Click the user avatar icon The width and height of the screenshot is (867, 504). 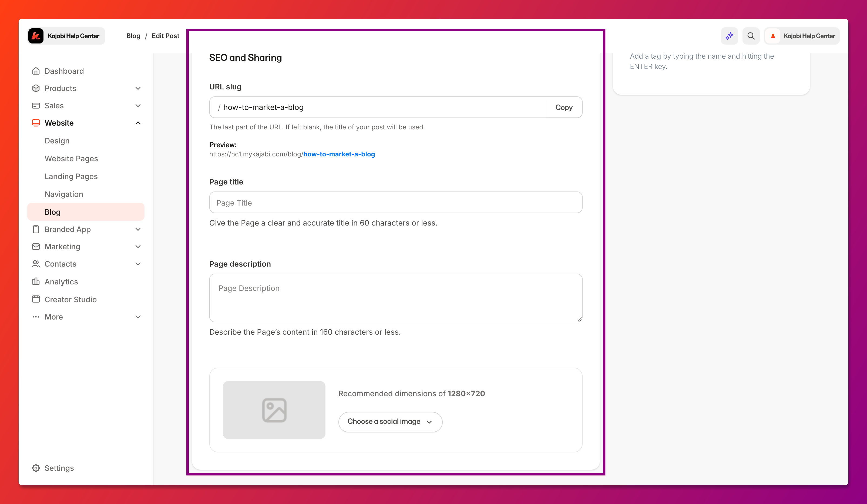click(773, 36)
